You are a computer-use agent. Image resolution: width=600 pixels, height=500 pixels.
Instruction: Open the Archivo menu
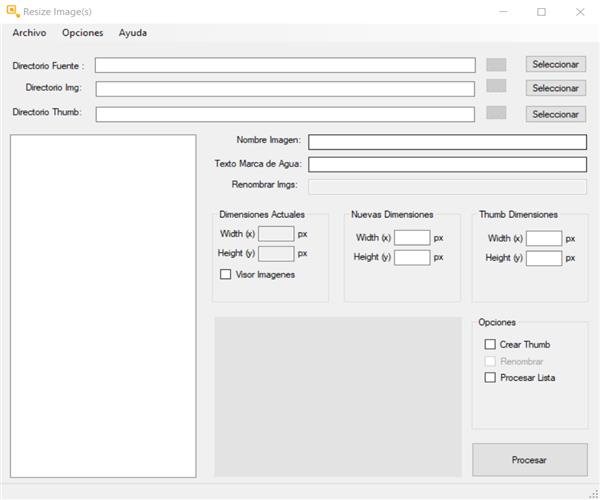30,33
